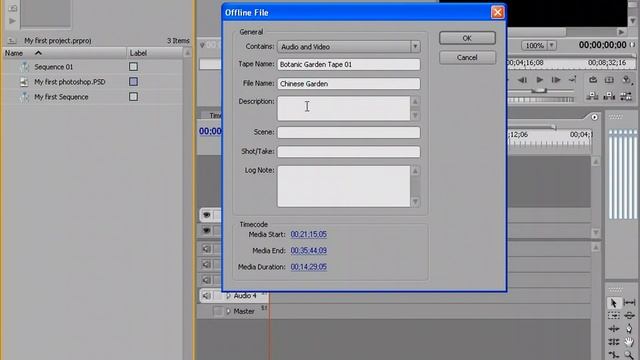640x360 pixels.
Task: Open the Contains dropdown in the Offline File dialog
Action: click(x=415, y=47)
